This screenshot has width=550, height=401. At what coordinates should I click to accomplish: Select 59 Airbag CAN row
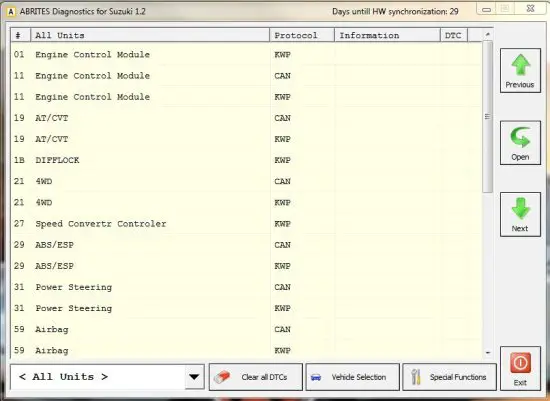click(x=246, y=329)
